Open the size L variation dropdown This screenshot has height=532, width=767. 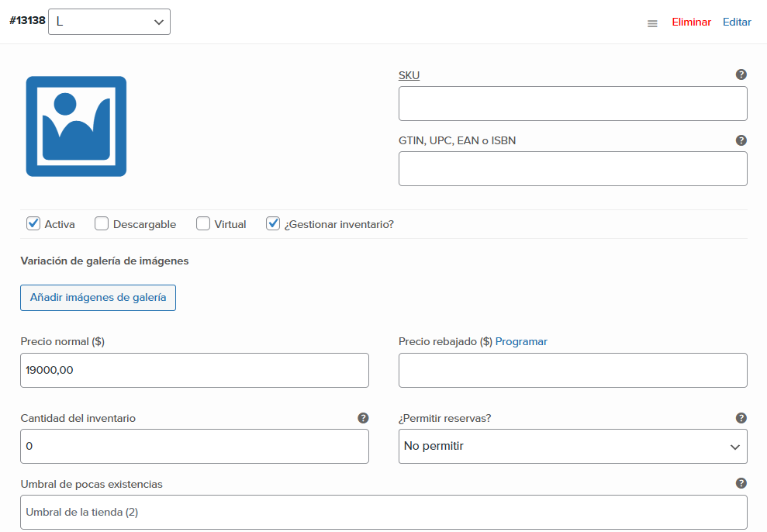tap(109, 22)
